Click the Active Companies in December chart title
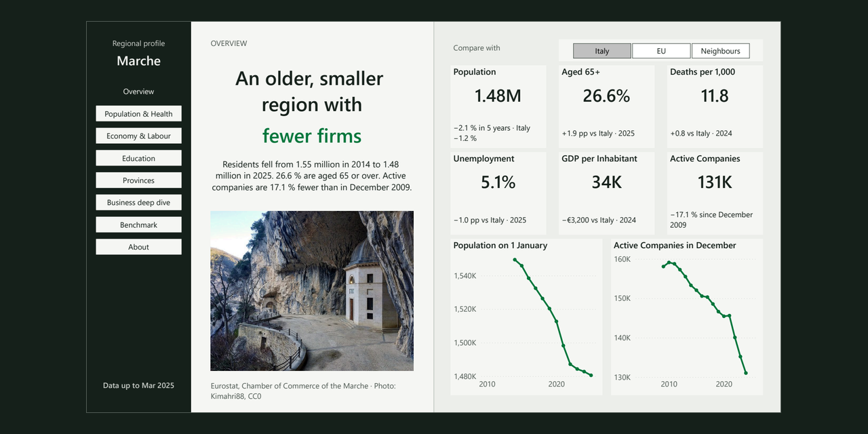The image size is (868, 434). (675, 245)
